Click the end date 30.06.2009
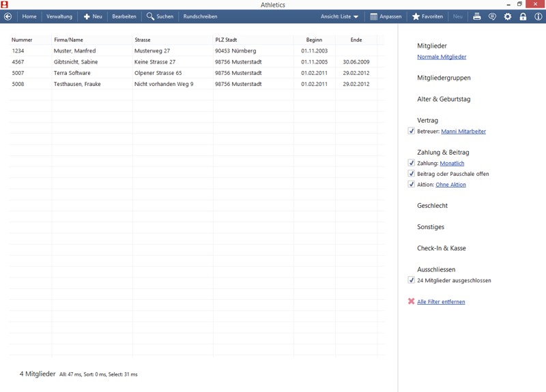Screen dimensions: 546x392 (356, 62)
